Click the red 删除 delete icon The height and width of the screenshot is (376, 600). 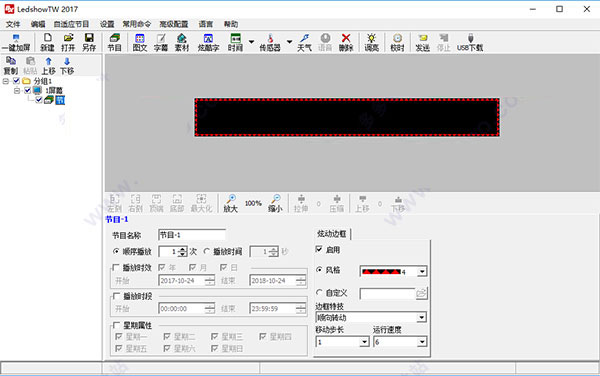tap(346, 42)
